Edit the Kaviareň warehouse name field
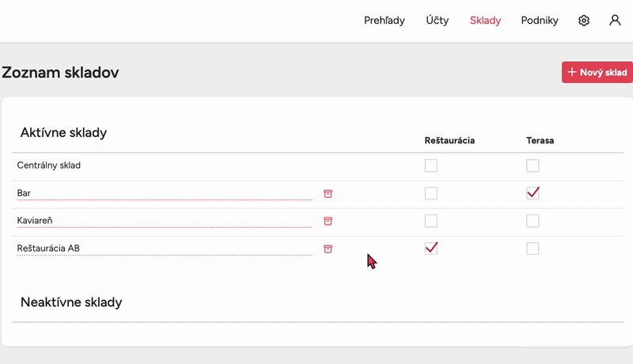The width and height of the screenshot is (633, 364). click(x=164, y=221)
